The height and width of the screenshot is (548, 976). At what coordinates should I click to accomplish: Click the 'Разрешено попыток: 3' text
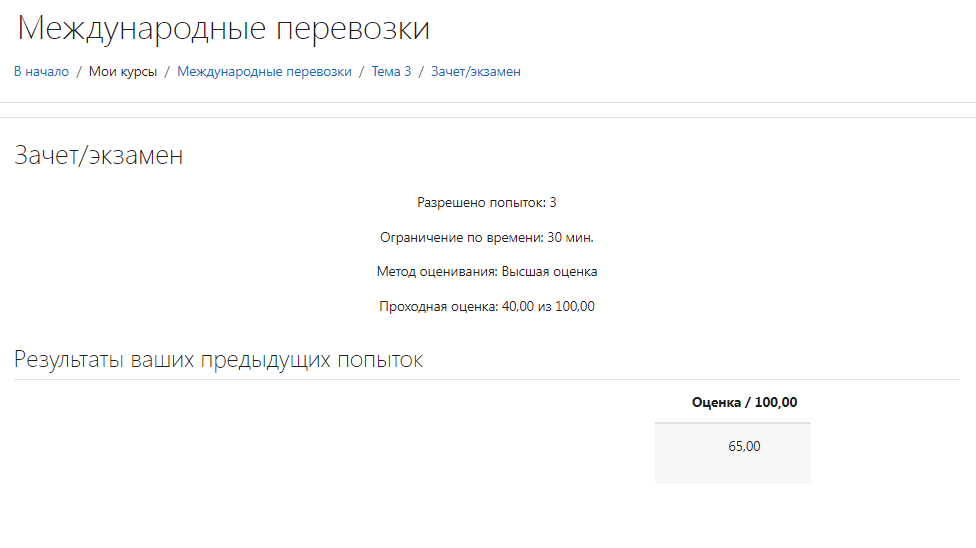tap(487, 202)
